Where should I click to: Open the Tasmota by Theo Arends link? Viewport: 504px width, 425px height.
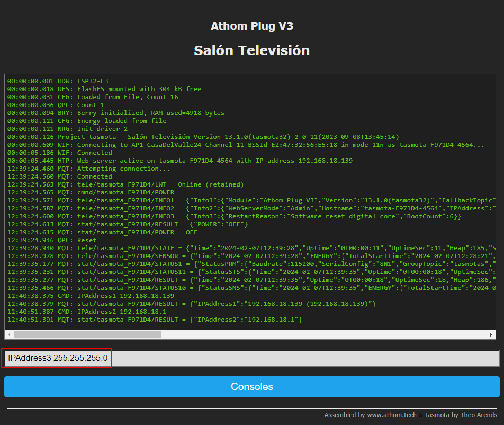tap(461, 415)
